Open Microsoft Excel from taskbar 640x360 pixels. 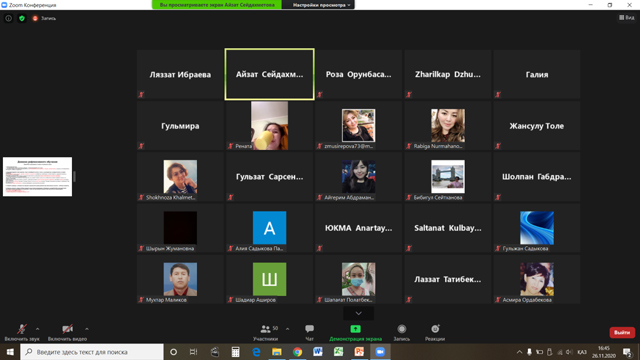(338, 352)
